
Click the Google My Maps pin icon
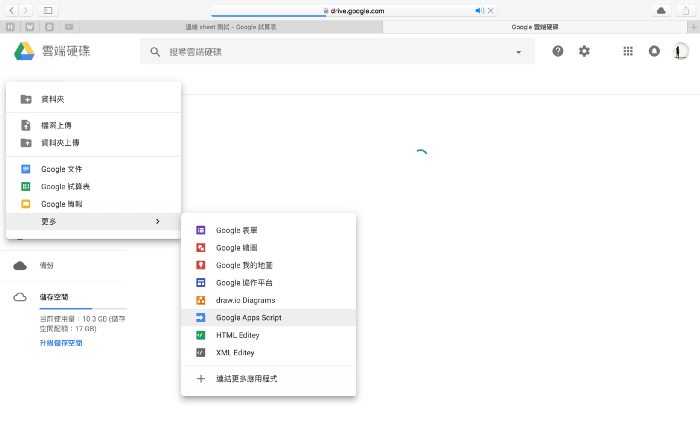click(x=201, y=265)
